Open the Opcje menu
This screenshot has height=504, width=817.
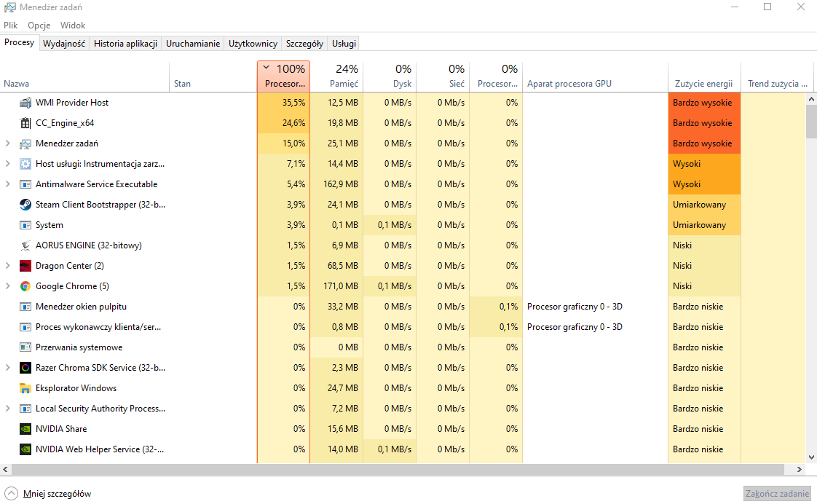click(x=39, y=25)
